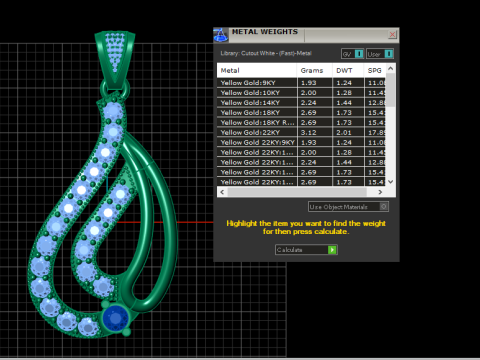Click the DWT column header
This screenshot has height=360, width=480.
[x=348, y=70]
